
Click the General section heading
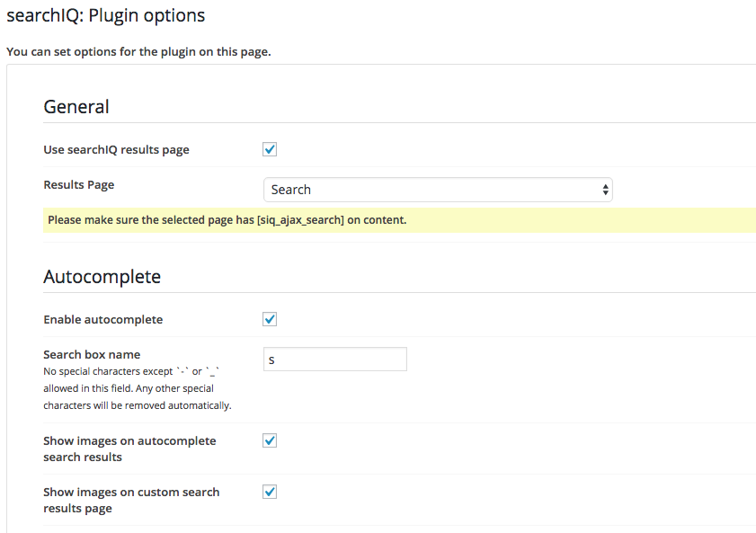76,106
